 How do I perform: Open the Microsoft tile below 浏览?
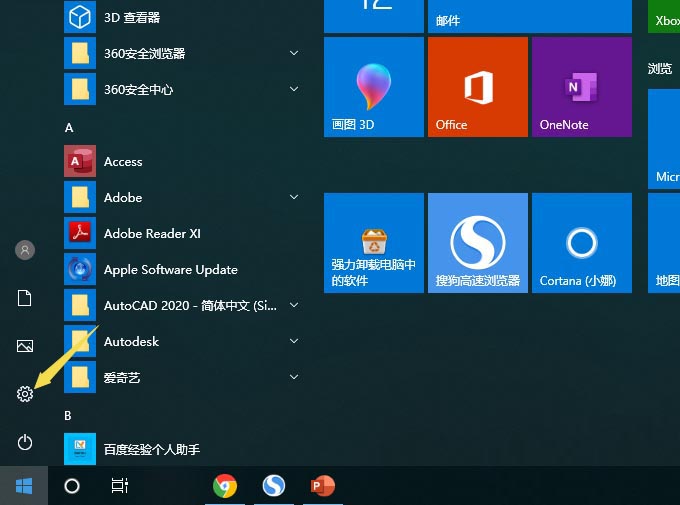click(x=664, y=139)
